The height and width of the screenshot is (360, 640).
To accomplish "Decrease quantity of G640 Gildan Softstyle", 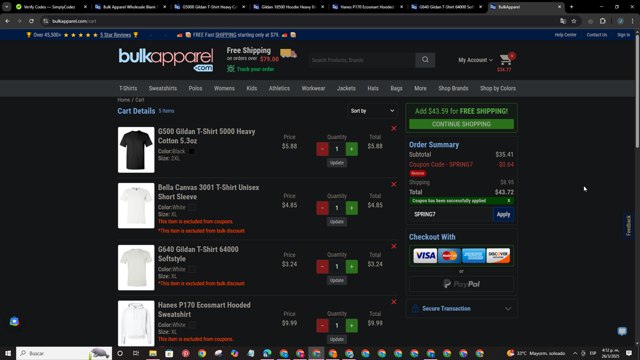I will coord(322,267).
